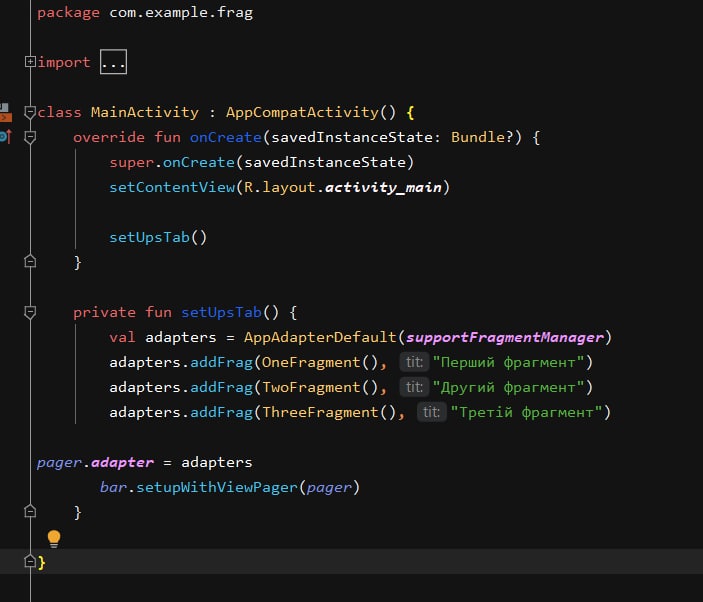Image resolution: width=703 pixels, height=602 pixels.
Task: Click the yellow opening brace of class
Action: [x=410, y=112]
